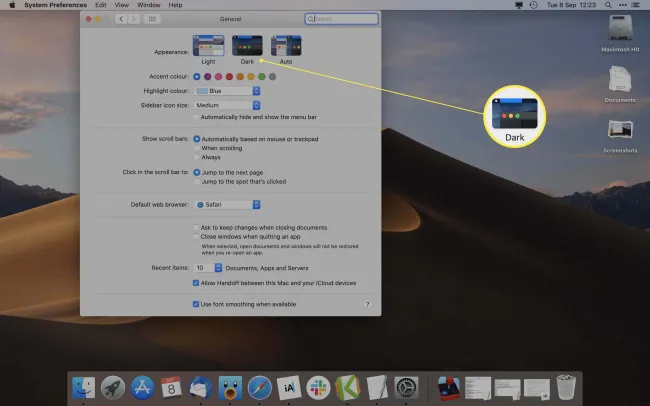Select 'When scrolling' scroll bar option
650x406 pixels.
[x=196, y=148]
